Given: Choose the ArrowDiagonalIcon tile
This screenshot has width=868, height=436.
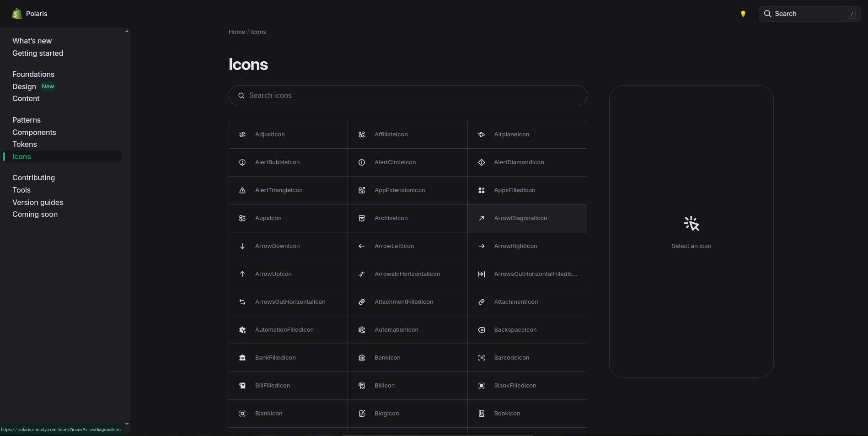Looking at the screenshot, I should click(x=527, y=218).
